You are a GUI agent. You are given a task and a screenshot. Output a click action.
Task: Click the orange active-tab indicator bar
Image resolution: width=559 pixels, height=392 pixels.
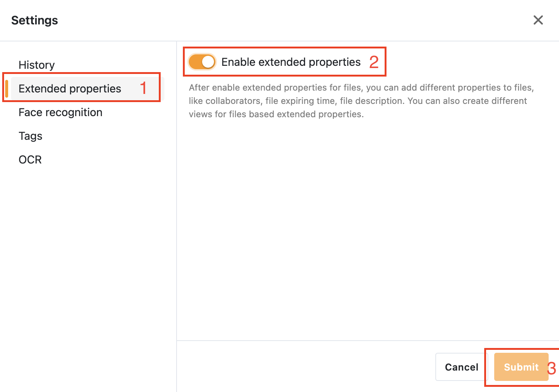click(x=7, y=89)
